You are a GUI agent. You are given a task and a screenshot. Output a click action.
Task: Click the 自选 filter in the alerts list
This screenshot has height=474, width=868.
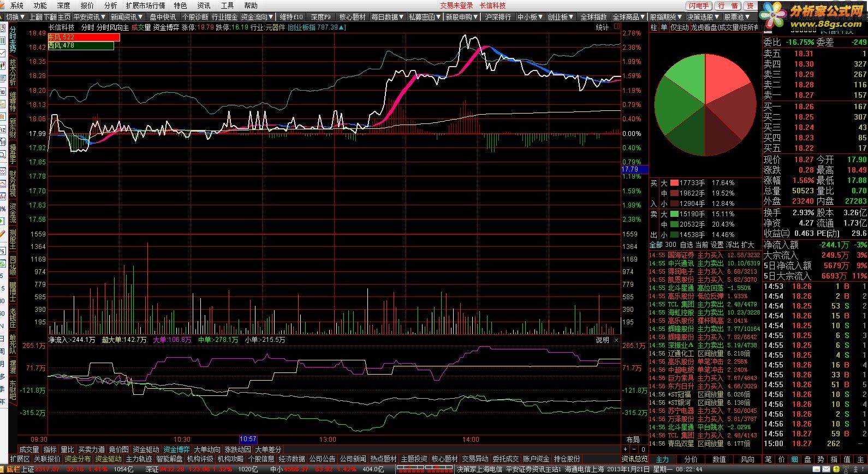click(x=686, y=245)
